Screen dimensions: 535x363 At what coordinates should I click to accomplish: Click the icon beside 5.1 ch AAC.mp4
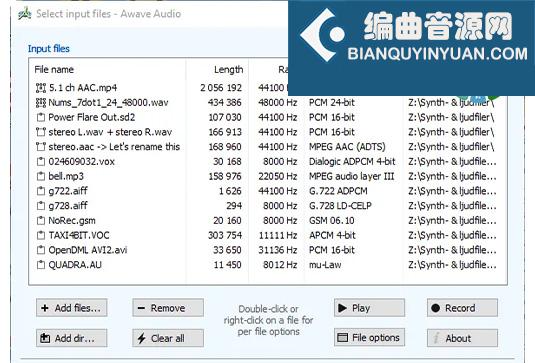[41, 88]
